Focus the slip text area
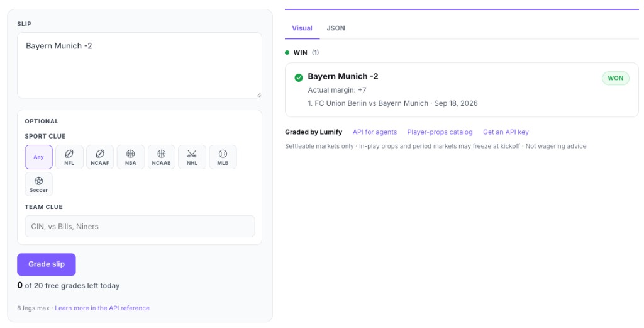The height and width of the screenshot is (328, 644). (x=140, y=65)
